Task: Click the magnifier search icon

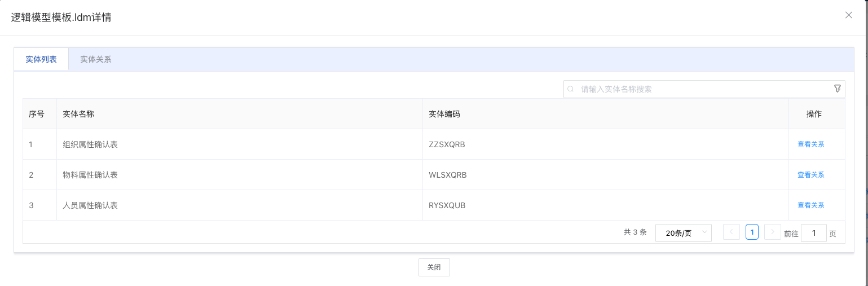Action: (570, 89)
